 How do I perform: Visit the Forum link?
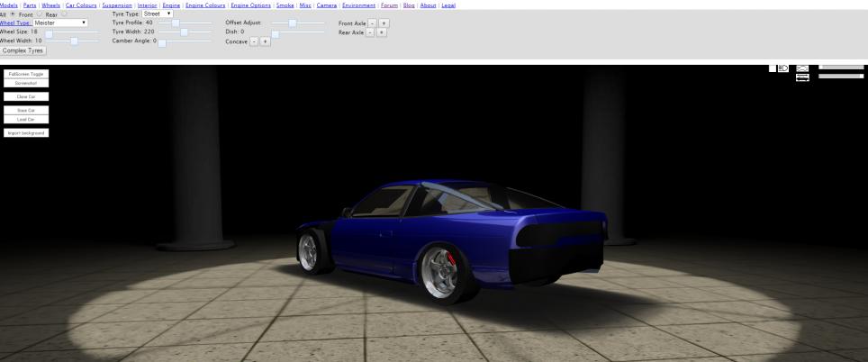tap(389, 5)
